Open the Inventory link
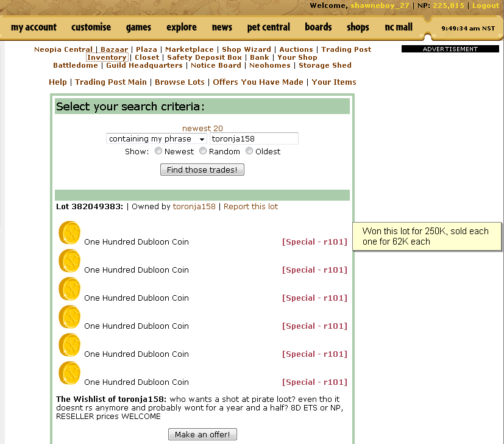504x444 pixels. tap(107, 57)
